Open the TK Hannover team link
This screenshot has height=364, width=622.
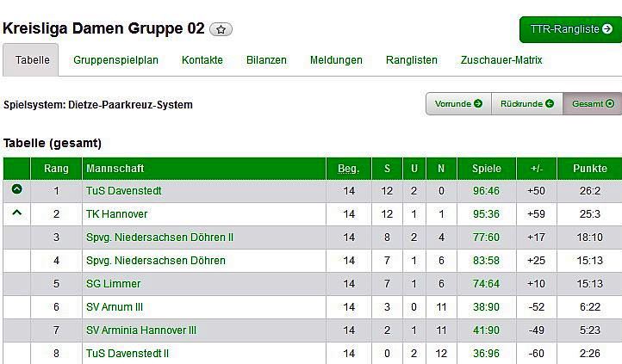[x=117, y=213]
